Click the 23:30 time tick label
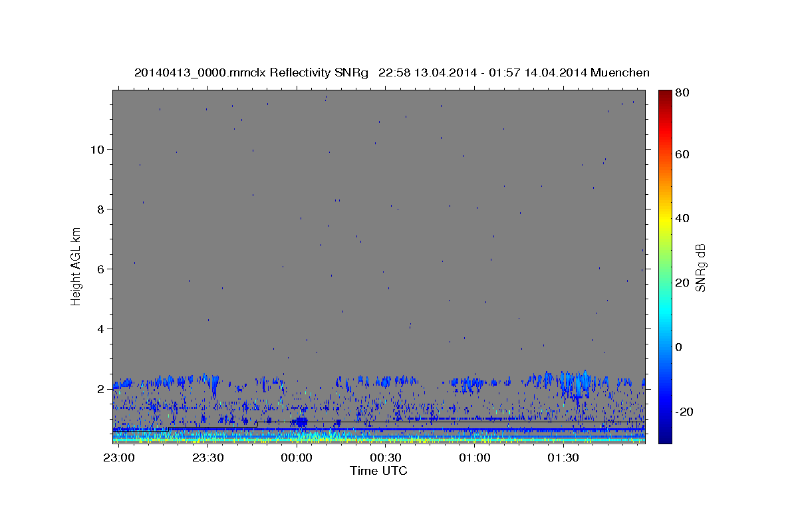Image resolution: width=798 pixels, height=532 pixels. (207, 458)
